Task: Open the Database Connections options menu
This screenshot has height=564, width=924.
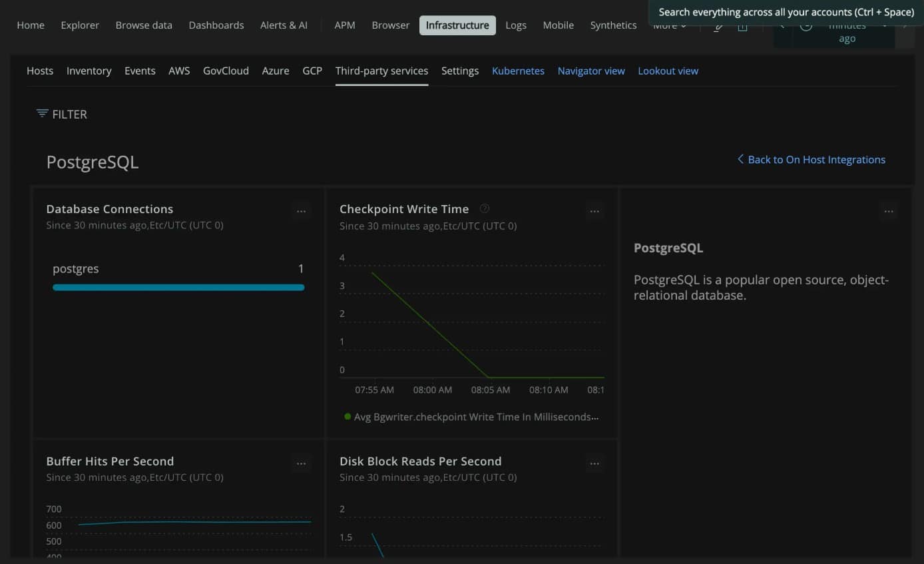Action: [302, 210]
